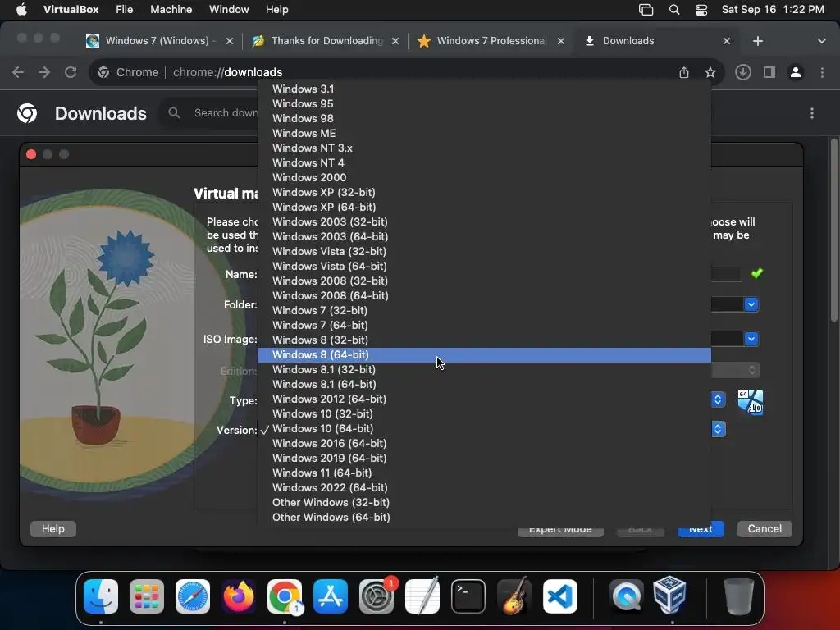Image resolution: width=840 pixels, height=630 pixels.
Task: Switch to Thanks for Downloading tab
Action: pos(326,41)
